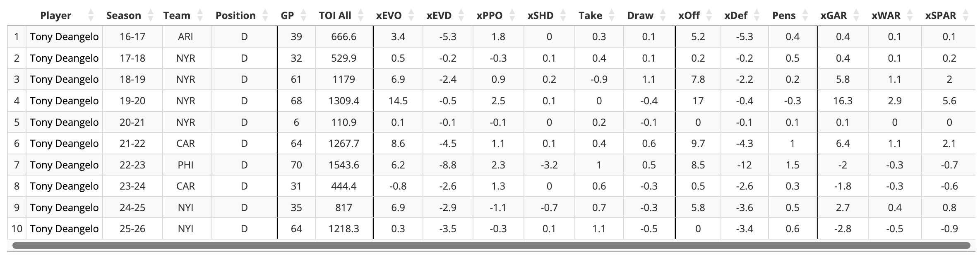Image resolution: width=980 pixels, height=255 pixels.
Task: Click the sort arrows beside Season header
Action: pos(151,16)
